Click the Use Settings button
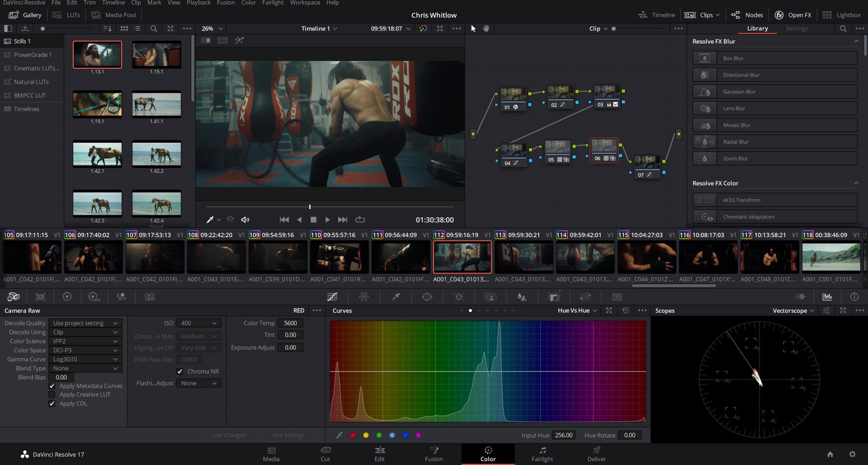The height and width of the screenshot is (465, 868). (289, 435)
